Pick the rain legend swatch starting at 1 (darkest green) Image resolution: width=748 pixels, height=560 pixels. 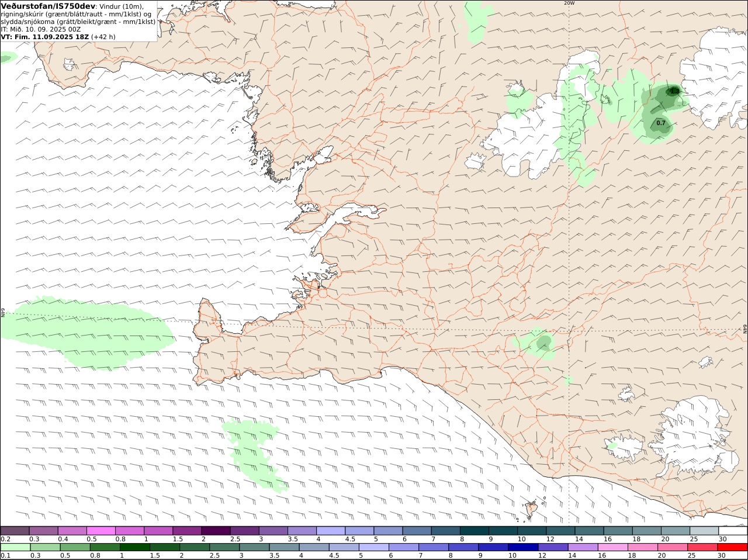pos(134,547)
